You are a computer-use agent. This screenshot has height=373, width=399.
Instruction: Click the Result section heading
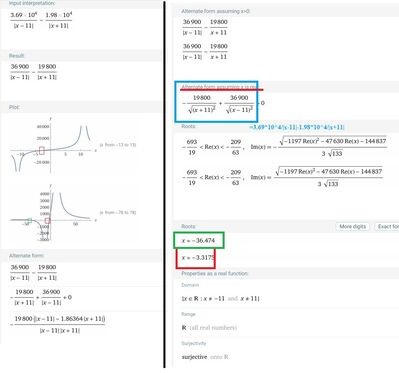[x=17, y=56]
